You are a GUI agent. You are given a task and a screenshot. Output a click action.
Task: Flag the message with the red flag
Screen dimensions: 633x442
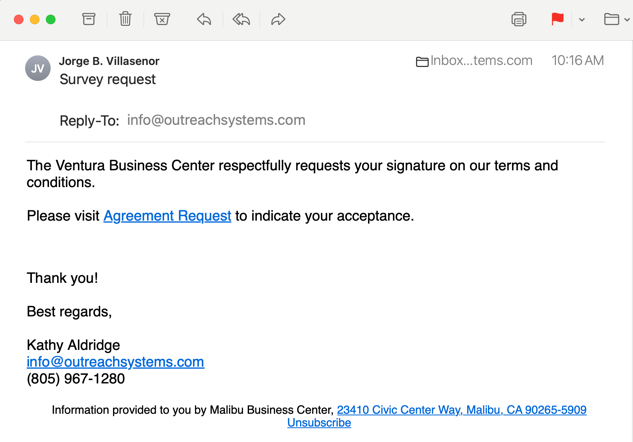click(x=557, y=19)
